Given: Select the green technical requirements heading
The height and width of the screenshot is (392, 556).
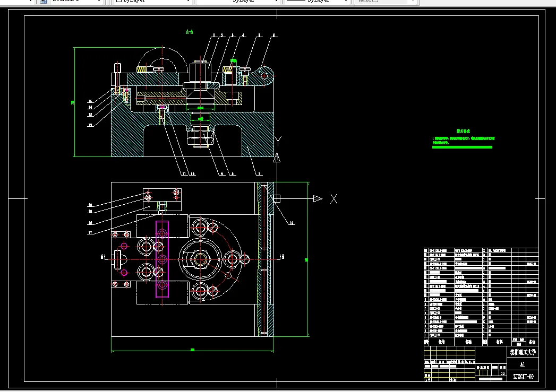Looking at the screenshot, I should 464,130.
